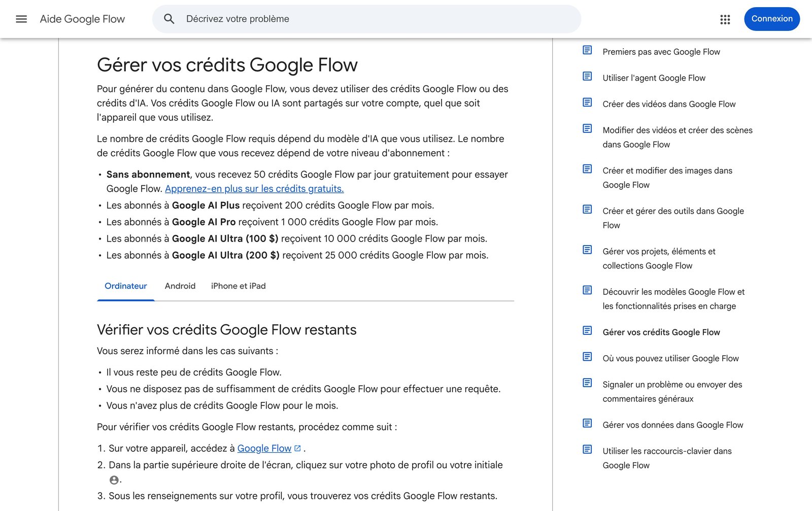Click the Google AI Ultra (200 $) text

[226, 255]
